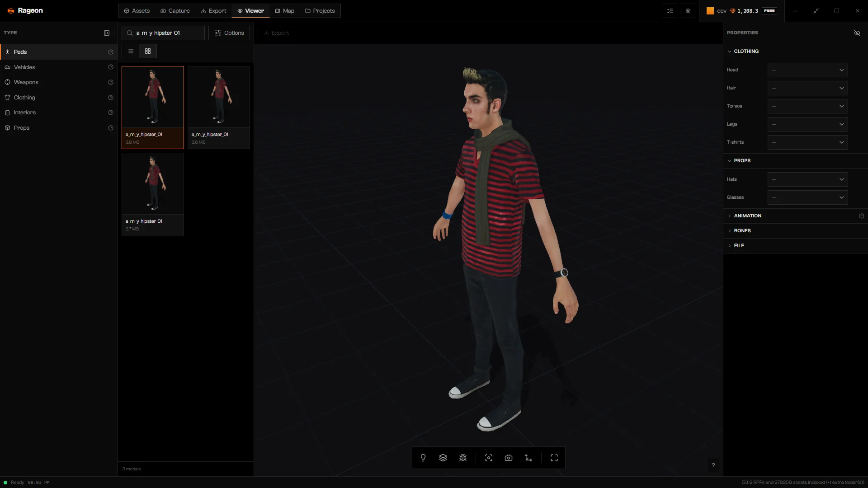Click the orange dev user avatar
868x488 pixels.
click(x=710, y=11)
